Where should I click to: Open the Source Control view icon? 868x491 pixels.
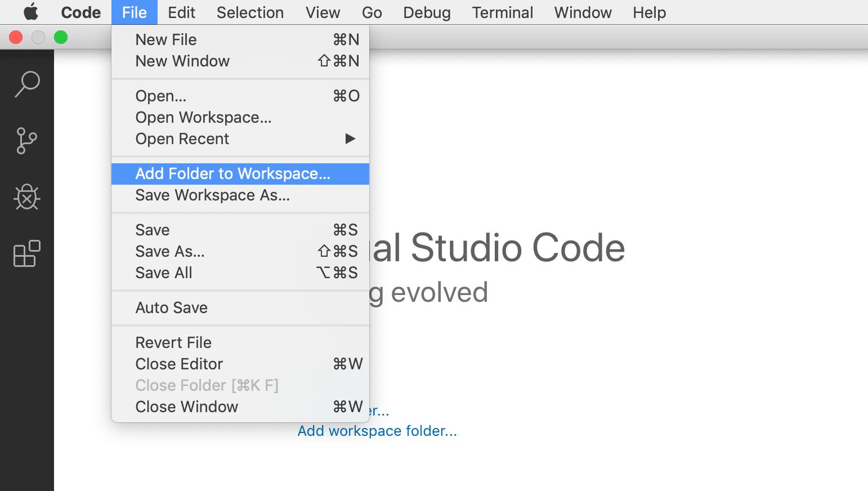[x=27, y=141]
